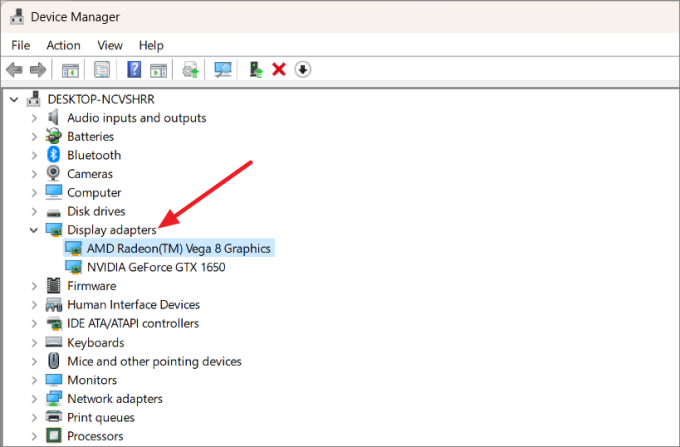
Task: Open the Action menu
Action: tap(63, 45)
